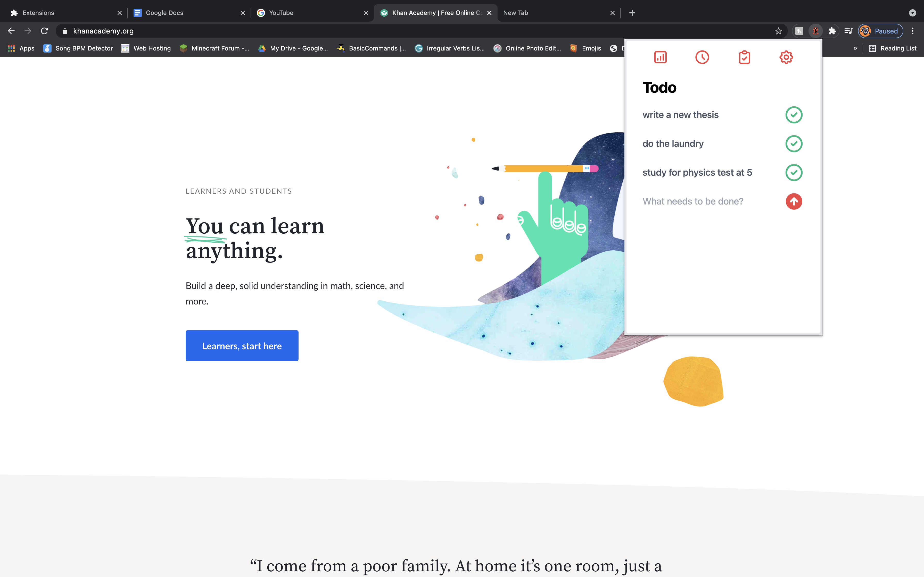Viewport: 924px width, 577px height.
Task: Check off 'do the laundry' task
Action: click(794, 144)
